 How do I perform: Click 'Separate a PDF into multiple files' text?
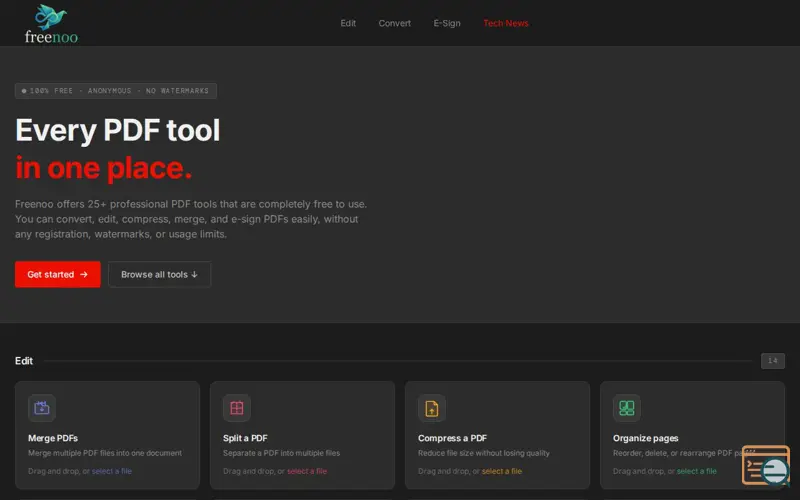coord(281,453)
